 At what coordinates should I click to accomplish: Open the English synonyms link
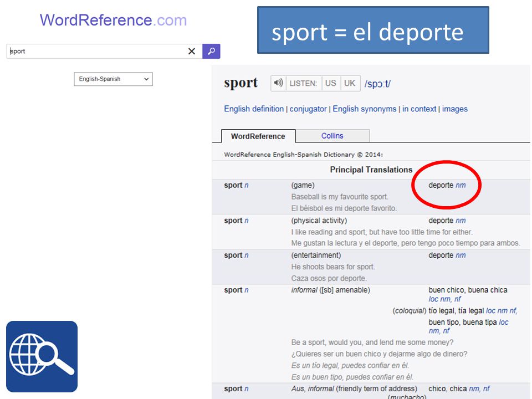coord(365,109)
